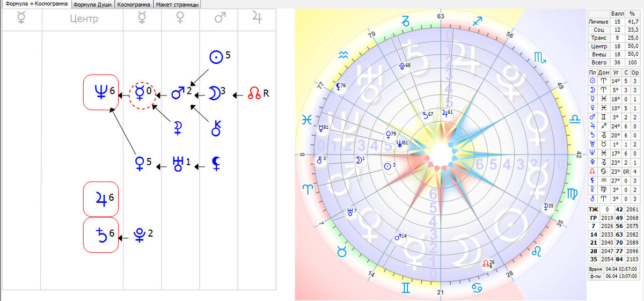Select boxed Neptune 6 in the formula
The height and width of the screenshot is (301, 644).
[101, 92]
